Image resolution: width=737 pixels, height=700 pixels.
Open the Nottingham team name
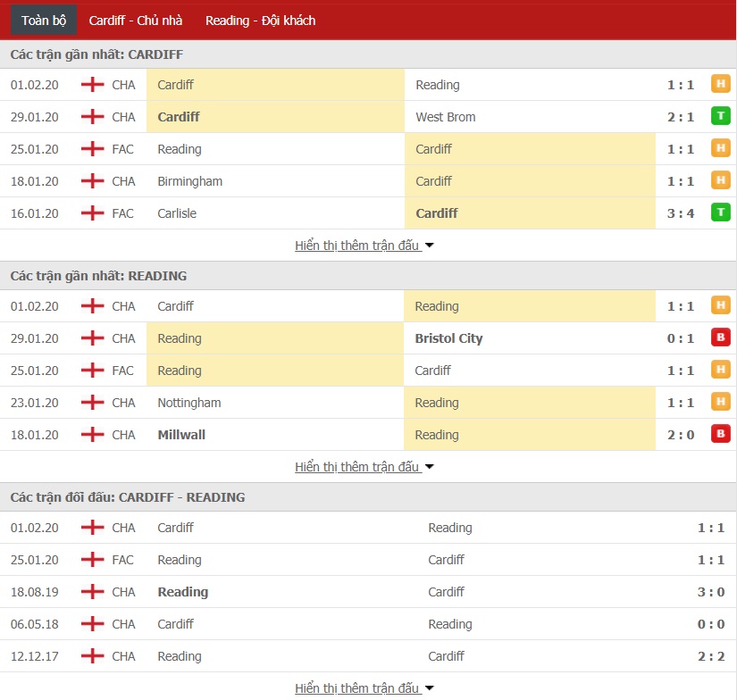tap(189, 403)
